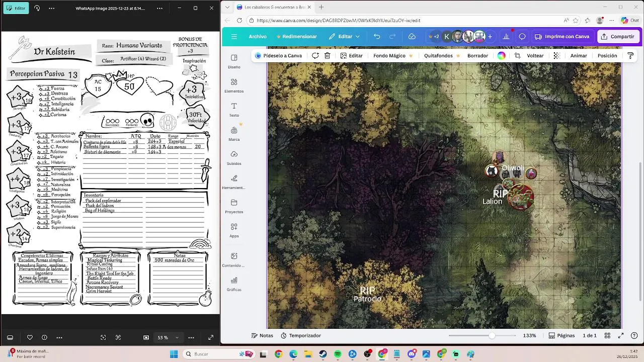644x362 pixels.
Task: Open the Gráficas panel in Canva
Action: (234, 284)
